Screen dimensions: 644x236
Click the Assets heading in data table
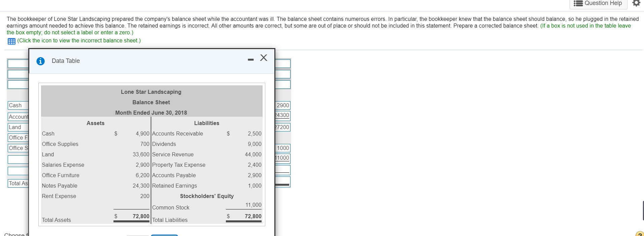(96, 123)
